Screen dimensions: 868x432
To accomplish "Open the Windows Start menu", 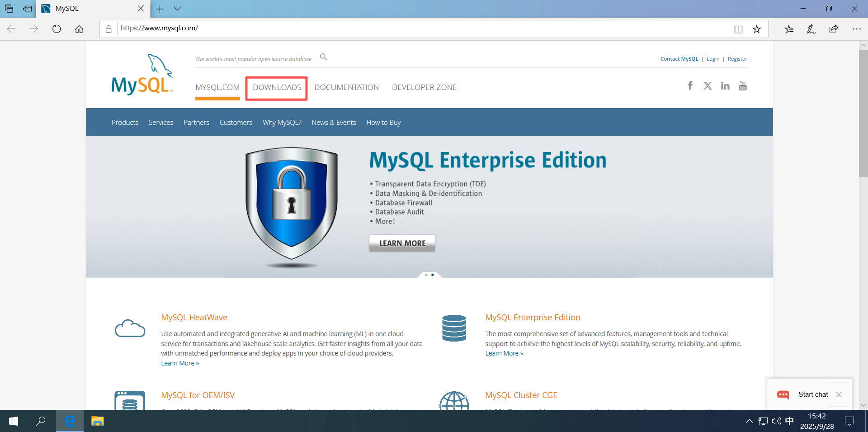I will pyautogui.click(x=14, y=421).
